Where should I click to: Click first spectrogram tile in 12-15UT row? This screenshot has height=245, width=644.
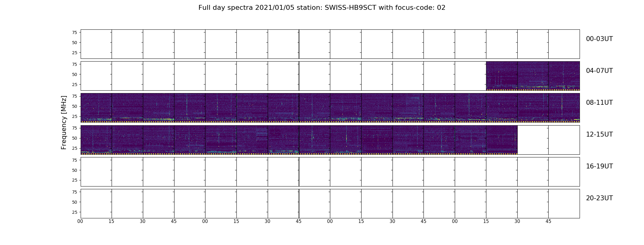coord(96,140)
